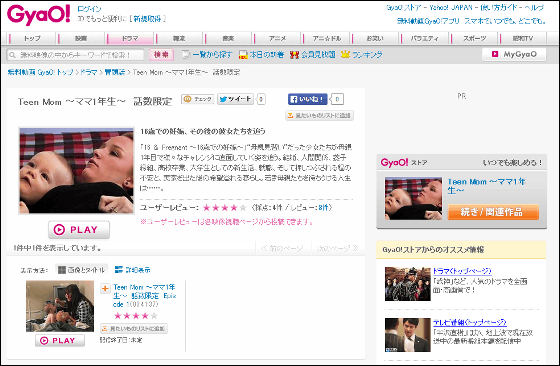Screen dimensions: 560x366
Task: Select the アニメ navigation tab
Action: pyautogui.click(x=278, y=38)
